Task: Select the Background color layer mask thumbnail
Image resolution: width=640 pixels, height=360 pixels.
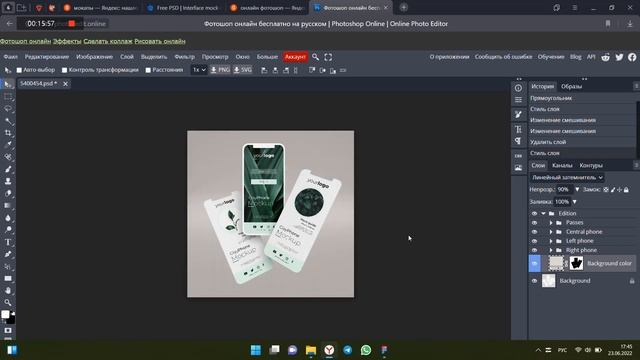Action: [576, 263]
